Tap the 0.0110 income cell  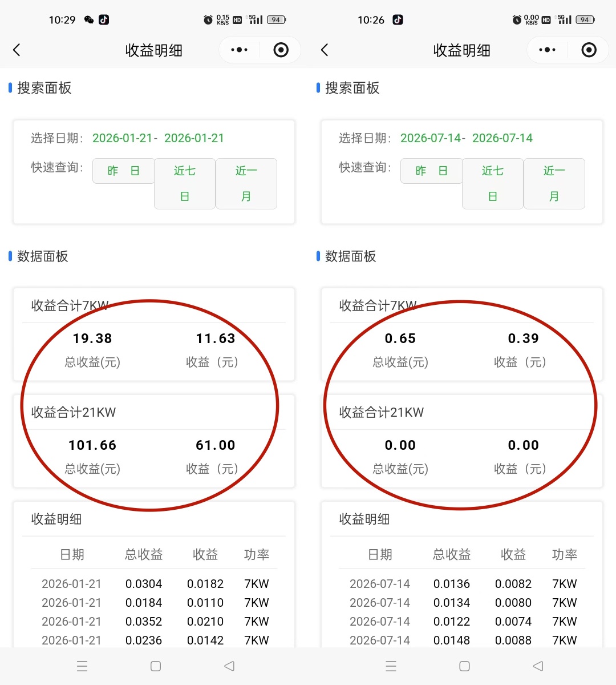click(x=205, y=603)
